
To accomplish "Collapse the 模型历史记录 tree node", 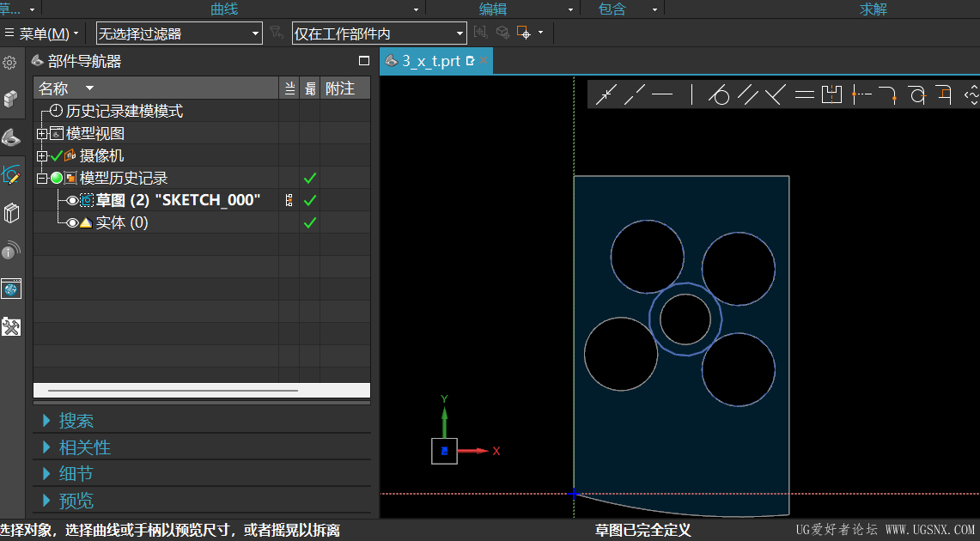I will click(x=42, y=179).
